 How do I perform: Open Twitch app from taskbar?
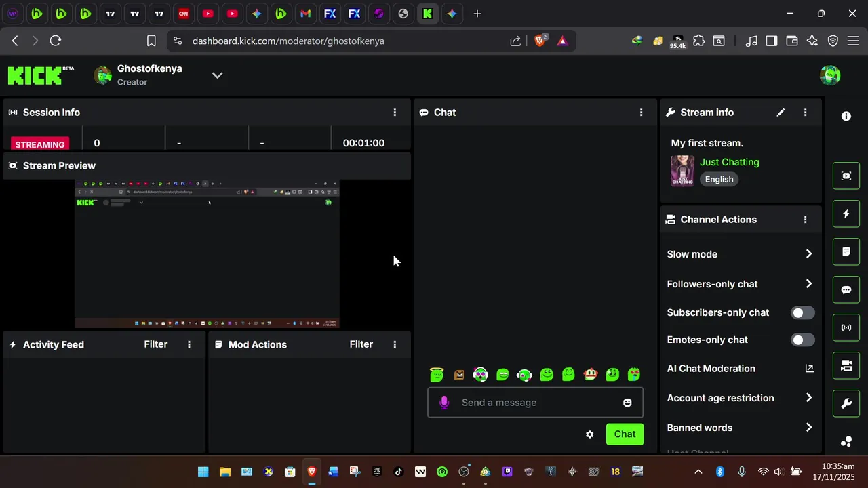507,472
